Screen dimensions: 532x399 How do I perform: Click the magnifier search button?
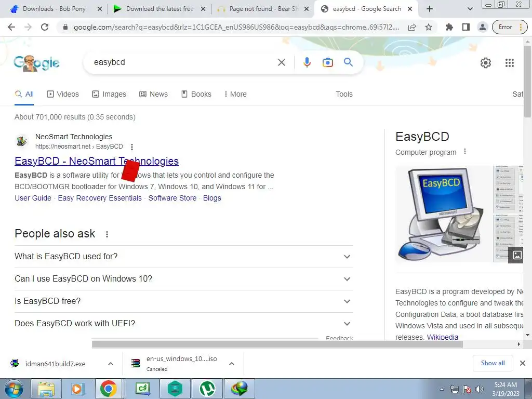pos(348,62)
